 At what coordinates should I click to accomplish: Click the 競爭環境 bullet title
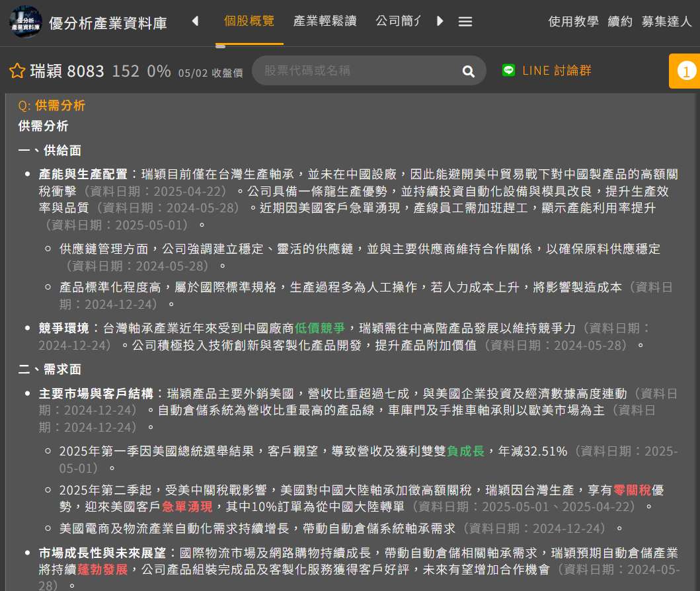(x=64, y=329)
